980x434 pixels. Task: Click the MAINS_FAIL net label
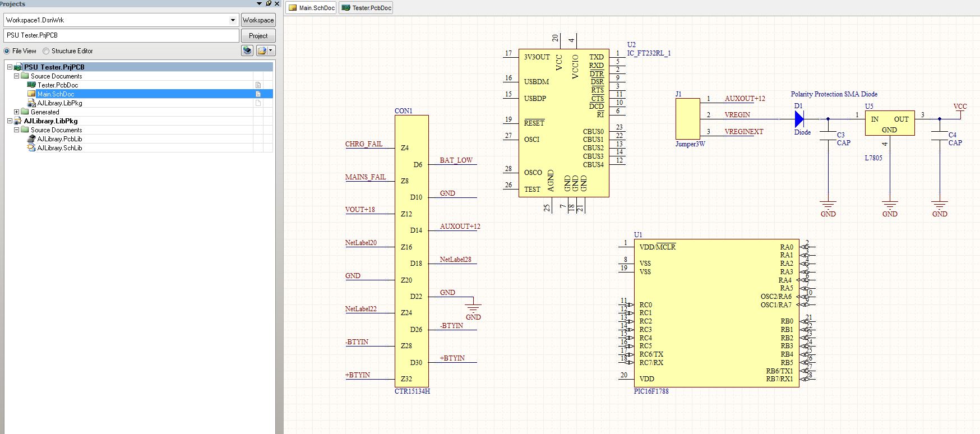366,177
